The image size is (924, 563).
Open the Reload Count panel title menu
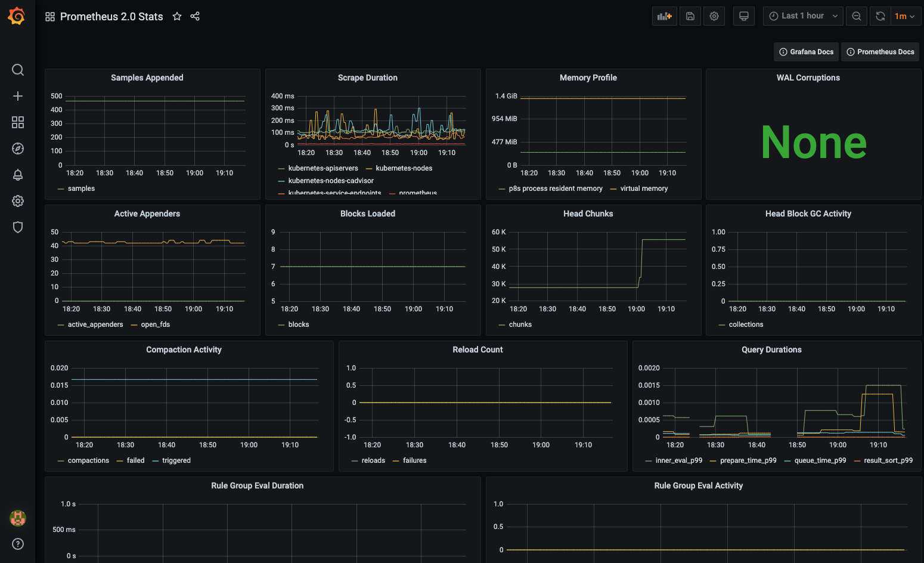[x=477, y=349]
